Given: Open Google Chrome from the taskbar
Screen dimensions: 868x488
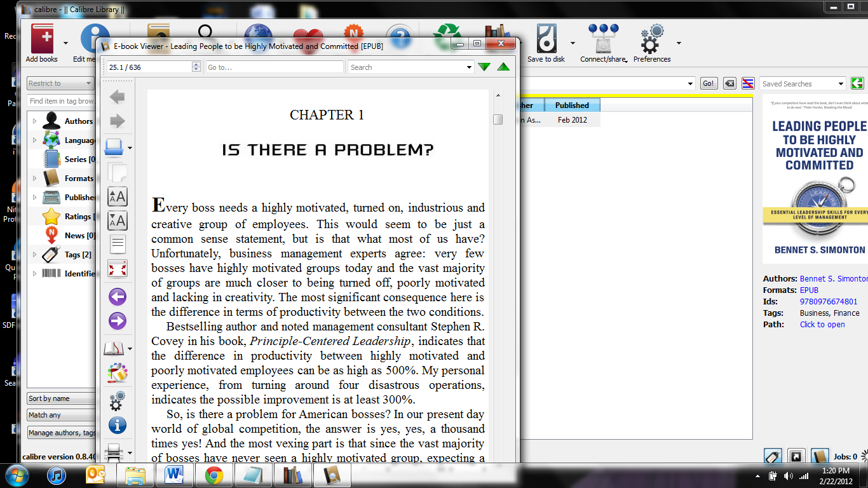Looking at the screenshot, I should (x=214, y=475).
